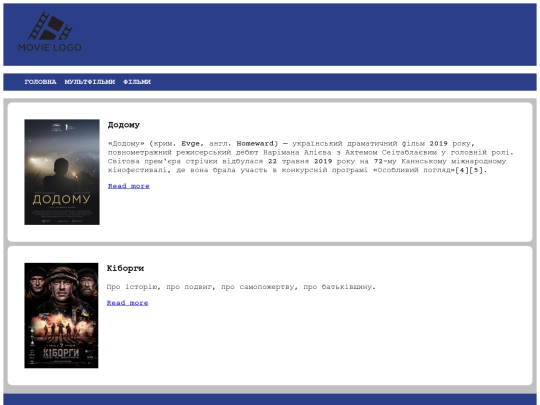The height and width of the screenshot is (405, 540).
Task: Click the Кіборги movie poster
Action: coord(61,315)
